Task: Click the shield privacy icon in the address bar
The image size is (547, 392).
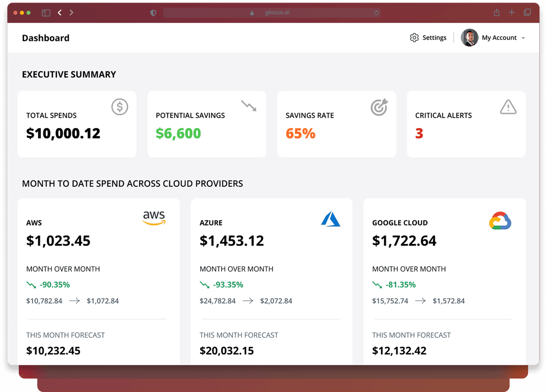Action: (153, 13)
